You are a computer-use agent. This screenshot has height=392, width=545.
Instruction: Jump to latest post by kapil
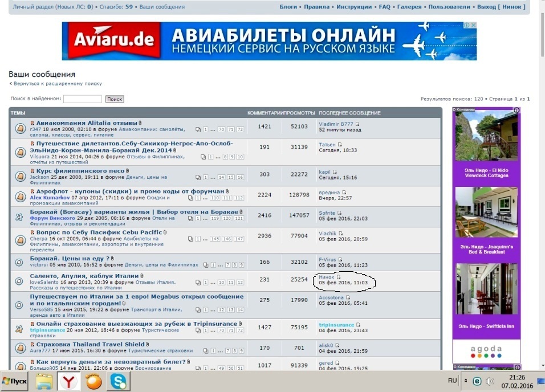pos(335,171)
